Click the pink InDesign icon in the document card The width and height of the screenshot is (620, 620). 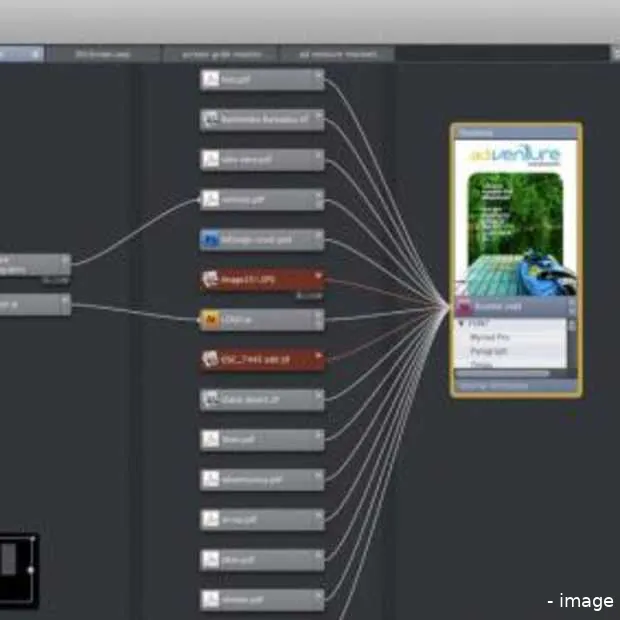click(x=464, y=307)
